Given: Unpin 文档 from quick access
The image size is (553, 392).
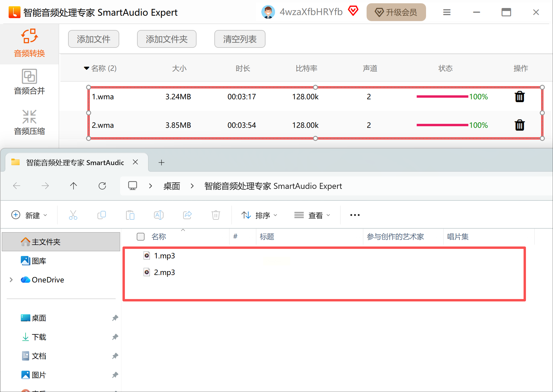Looking at the screenshot, I should click(x=115, y=356).
